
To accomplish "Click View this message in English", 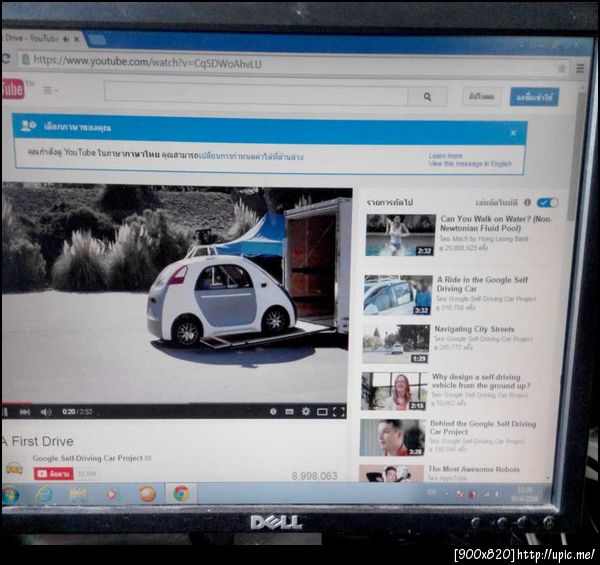I will (470, 164).
